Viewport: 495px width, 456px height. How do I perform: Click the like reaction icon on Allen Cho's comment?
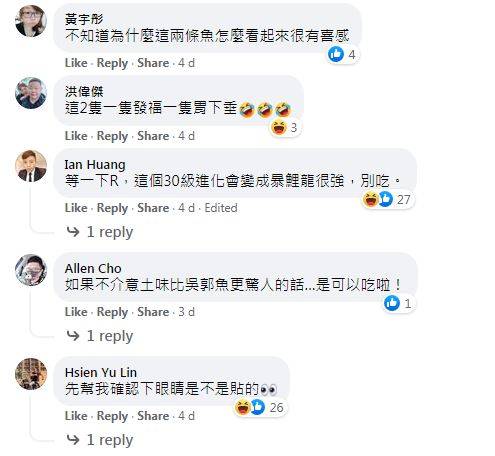(x=392, y=303)
